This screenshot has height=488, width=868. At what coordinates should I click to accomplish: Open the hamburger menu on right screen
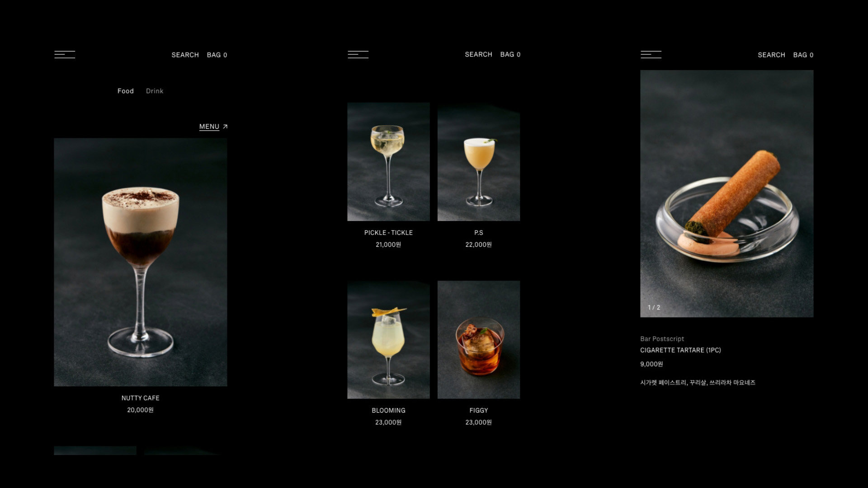(x=651, y=55)
